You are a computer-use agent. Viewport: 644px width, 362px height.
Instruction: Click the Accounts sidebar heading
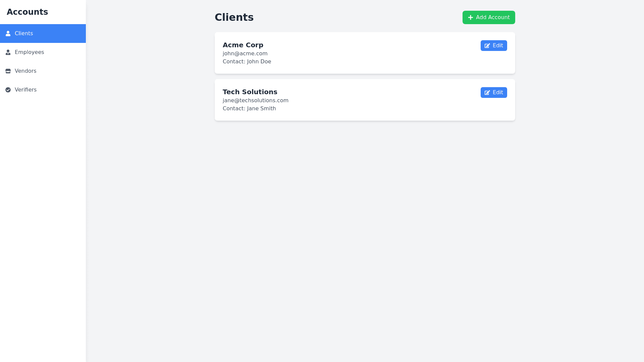point(27,12)
